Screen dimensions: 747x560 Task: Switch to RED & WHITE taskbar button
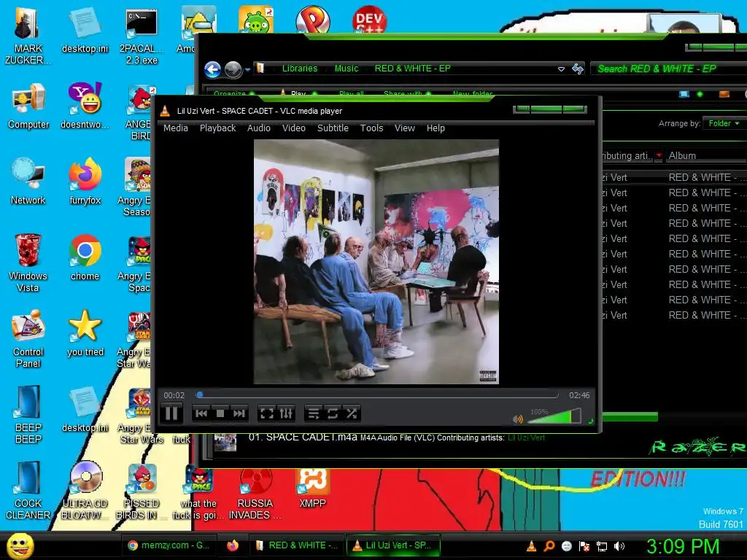296,545
